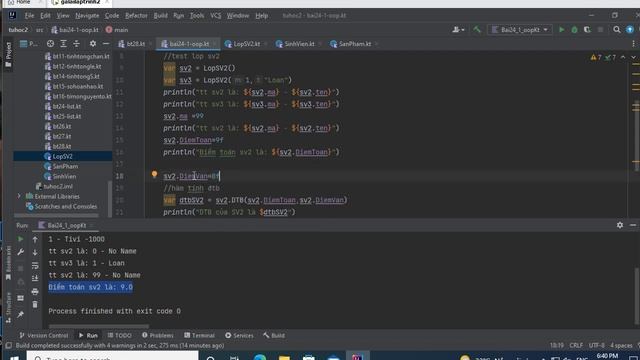Toggle the Project side tool window

coord(8,55)
